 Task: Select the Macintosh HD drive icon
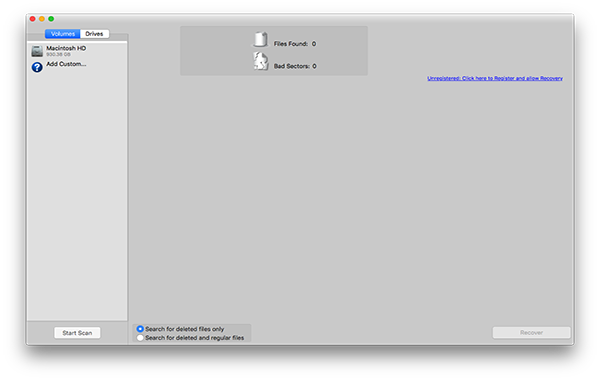tap(37, 51)
